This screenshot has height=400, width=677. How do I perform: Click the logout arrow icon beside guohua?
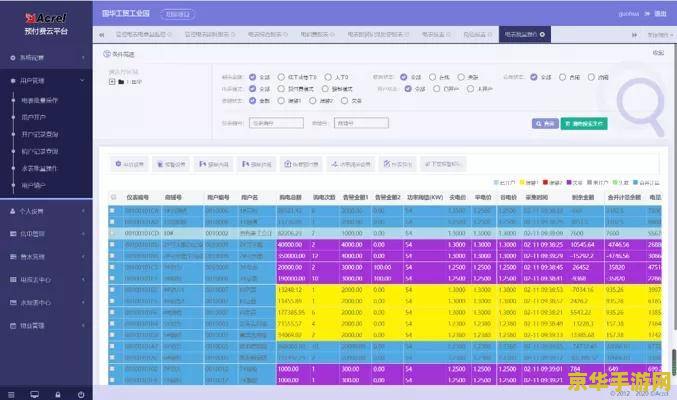pyautogui.click(x=647, y=14)
